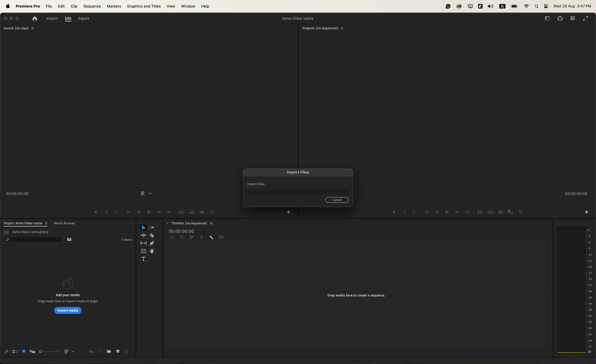
Task: Click the New Bin folder icon
Action: pyautogui.click(x=109, y=351)
